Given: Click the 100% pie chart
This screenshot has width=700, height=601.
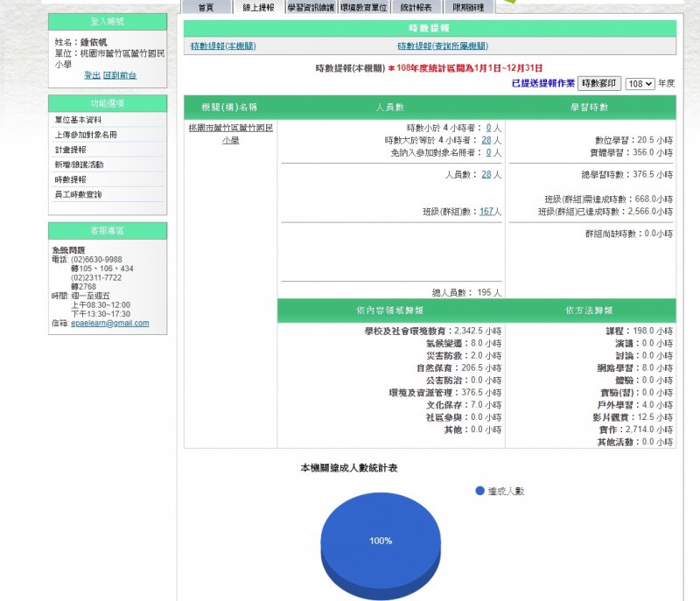Looking at the screenshot, I should click(x=381, y=541).
